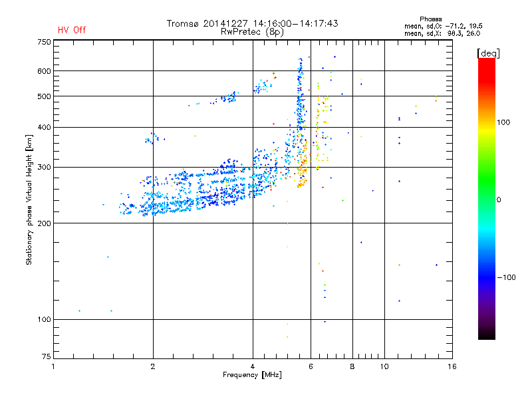Click the '16' x-axis tick label
Image resolution: width=532 pixels, height=399 pixels.
[x=452, y=366]
